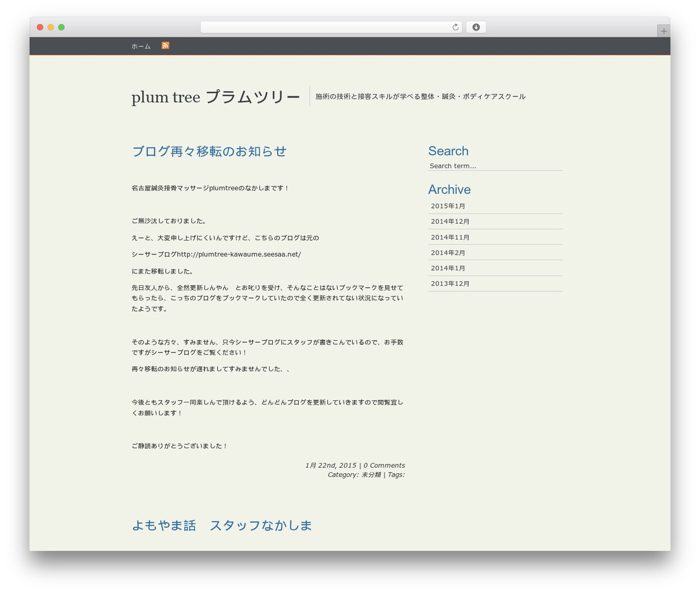The image size is (700, 593).
Task: Close the browser window with the red button
Action: point(40,27)
